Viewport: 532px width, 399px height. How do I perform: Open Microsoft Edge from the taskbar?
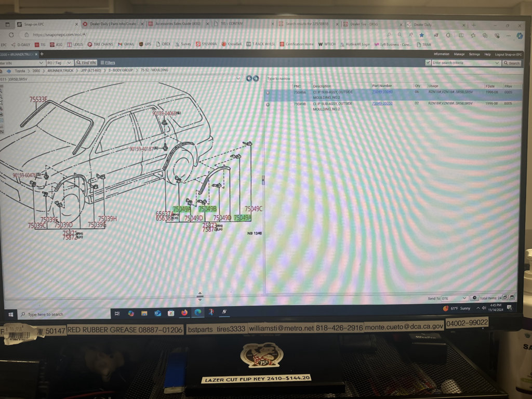click(x=198, y=312)
